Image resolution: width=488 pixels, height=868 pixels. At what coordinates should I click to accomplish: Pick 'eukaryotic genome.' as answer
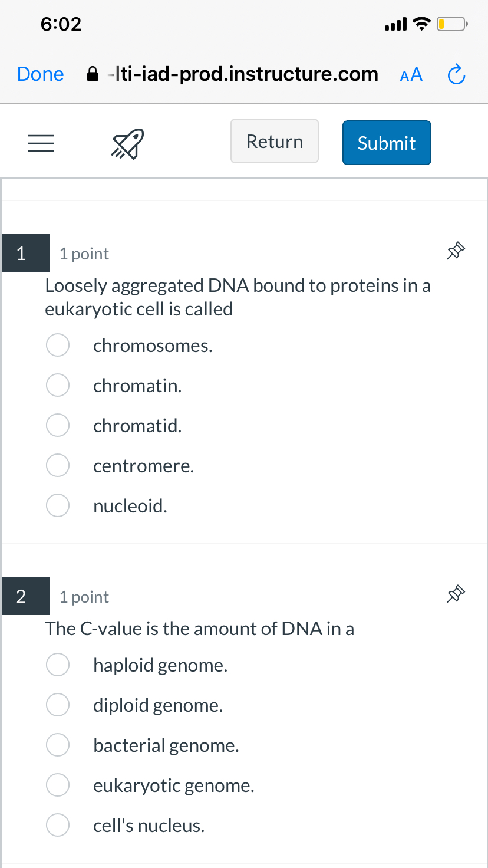pos(58,785)
